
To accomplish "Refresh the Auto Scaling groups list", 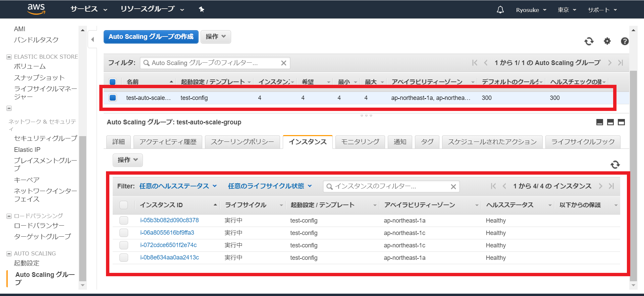I will click(589, 41).
